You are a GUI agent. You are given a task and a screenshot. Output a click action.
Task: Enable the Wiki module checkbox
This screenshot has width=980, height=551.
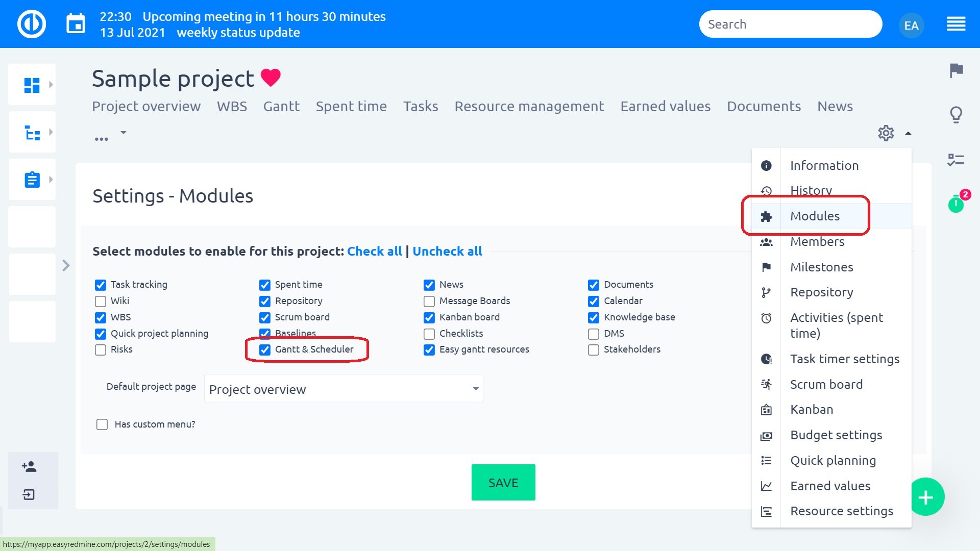coord(101,301)
